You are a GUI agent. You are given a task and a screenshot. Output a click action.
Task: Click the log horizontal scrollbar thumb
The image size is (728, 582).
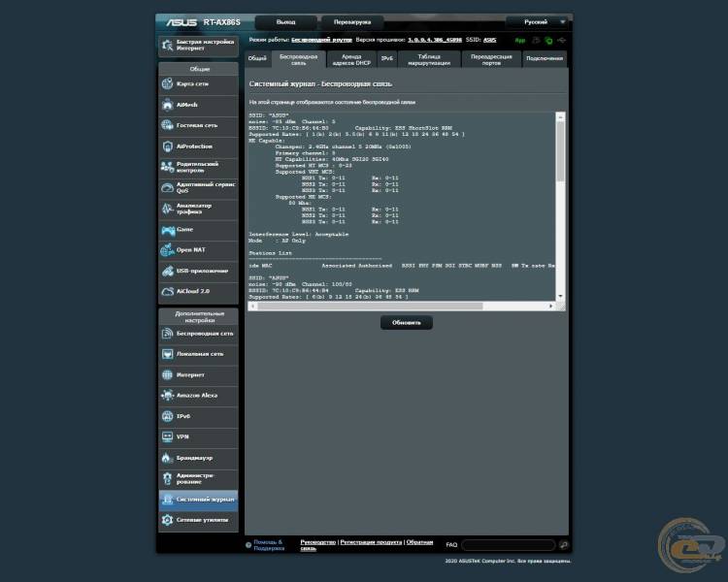370,306
